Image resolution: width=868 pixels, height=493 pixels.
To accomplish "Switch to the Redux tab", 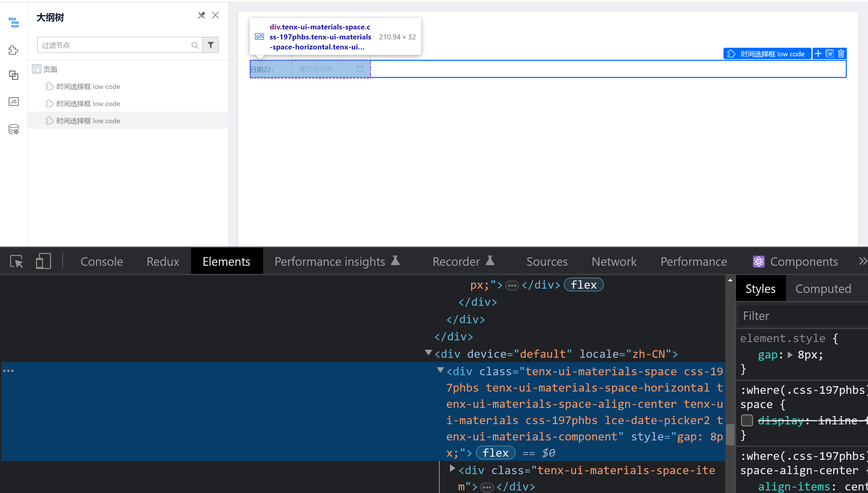I will tap(163, 262).
